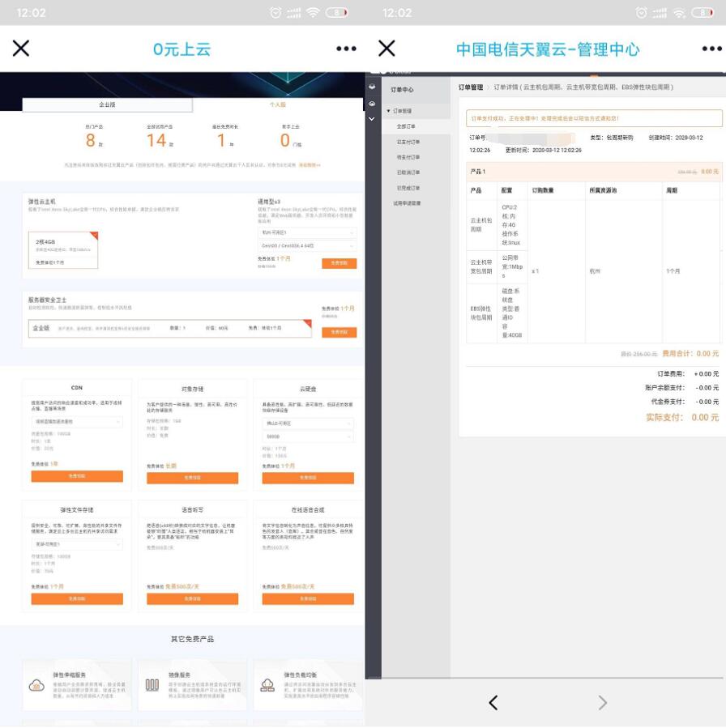The height and width of the screenshot is (728, 726).
Task: Switch to the 个人版 tab
Action: click(x=278, y=104)
